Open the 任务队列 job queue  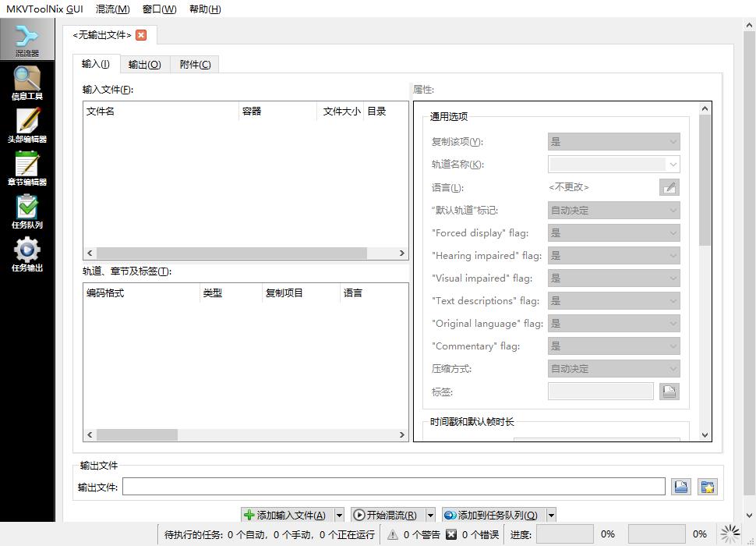[27, 211]
